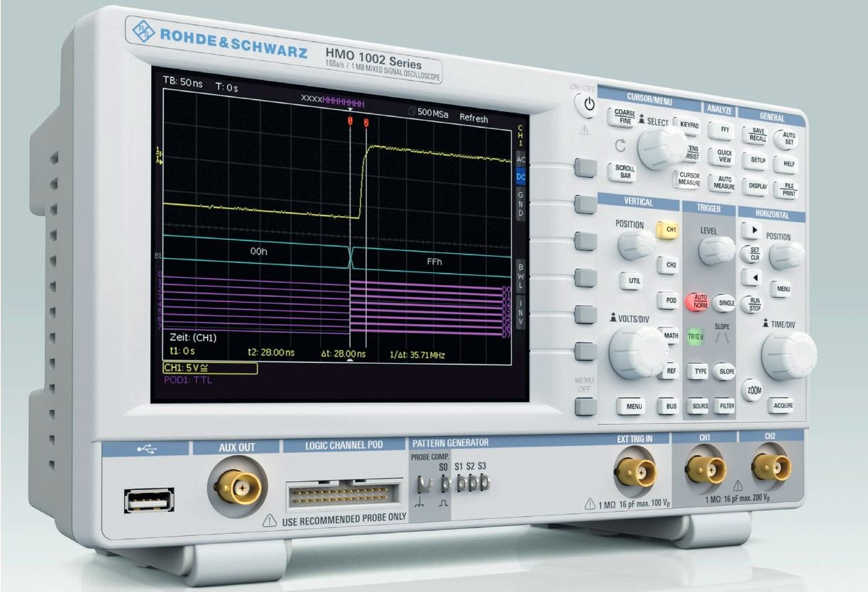Image resolution: width=868 pixels, height=592 pixels.
Task: Push the first soft key beside the AC label
Action: (585, 168)
